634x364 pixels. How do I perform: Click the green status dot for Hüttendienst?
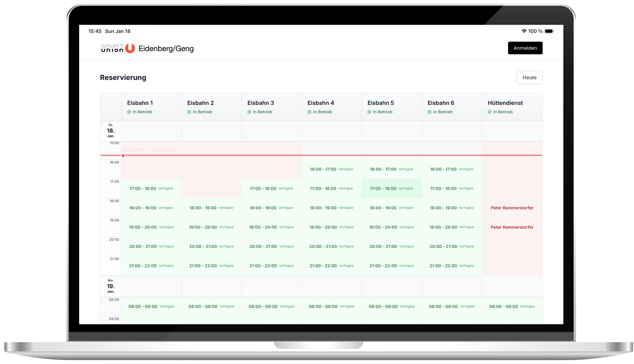pyautogui.click(x=490, y=112)
